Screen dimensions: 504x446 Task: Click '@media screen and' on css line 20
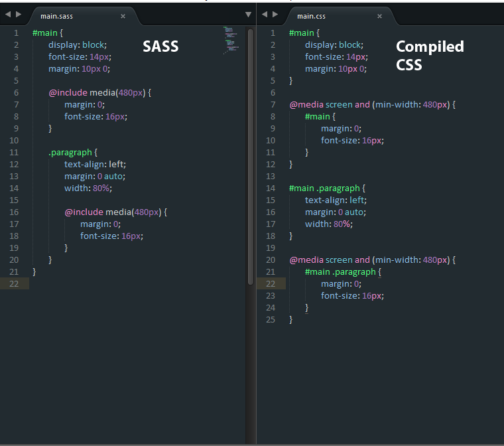pyautogui.click(x=330, y=260)
